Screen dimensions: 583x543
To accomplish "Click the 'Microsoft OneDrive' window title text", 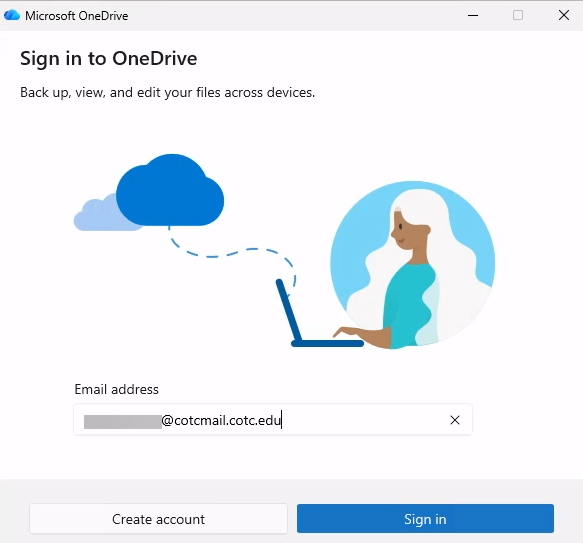I will coord(77,16).
